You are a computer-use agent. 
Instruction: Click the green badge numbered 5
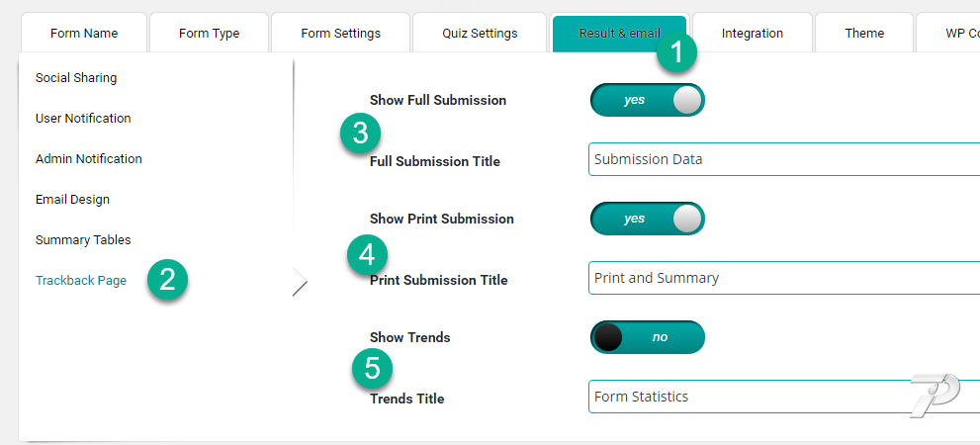[x=373, y=368]
